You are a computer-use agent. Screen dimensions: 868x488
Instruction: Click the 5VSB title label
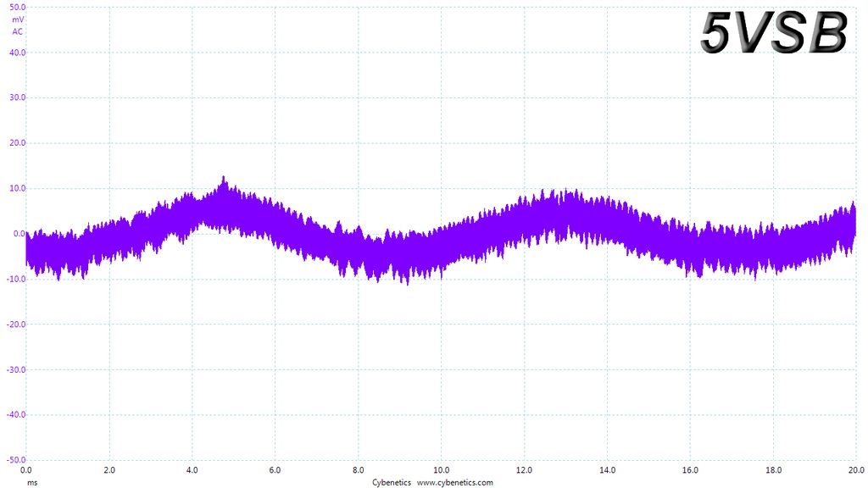pyautogui.click(x=774, y=32)
